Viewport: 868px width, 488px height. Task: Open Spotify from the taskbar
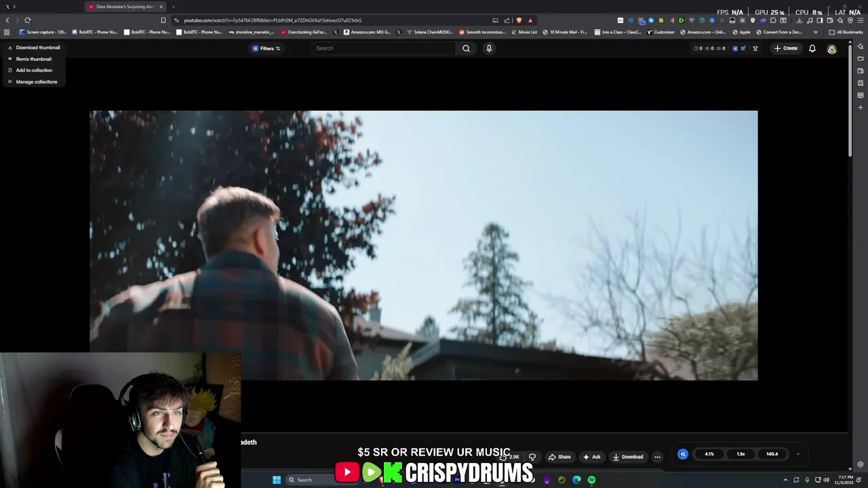pos(591,480)
